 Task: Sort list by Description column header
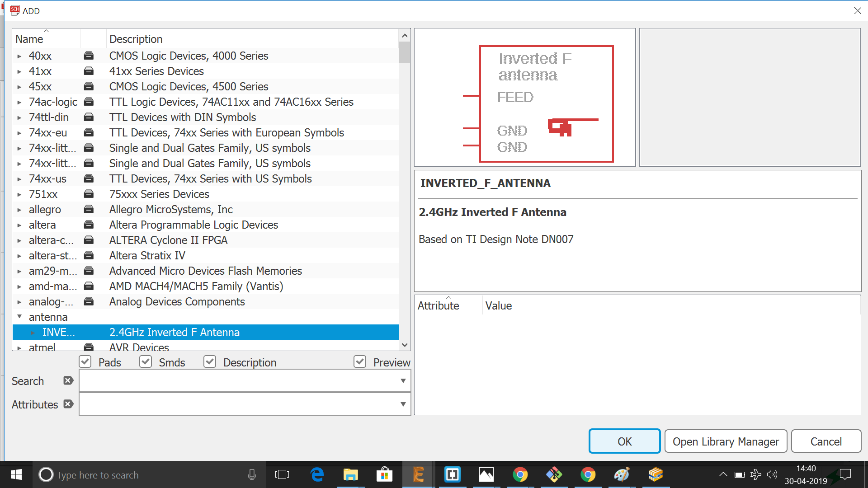[x=136, y=39]
